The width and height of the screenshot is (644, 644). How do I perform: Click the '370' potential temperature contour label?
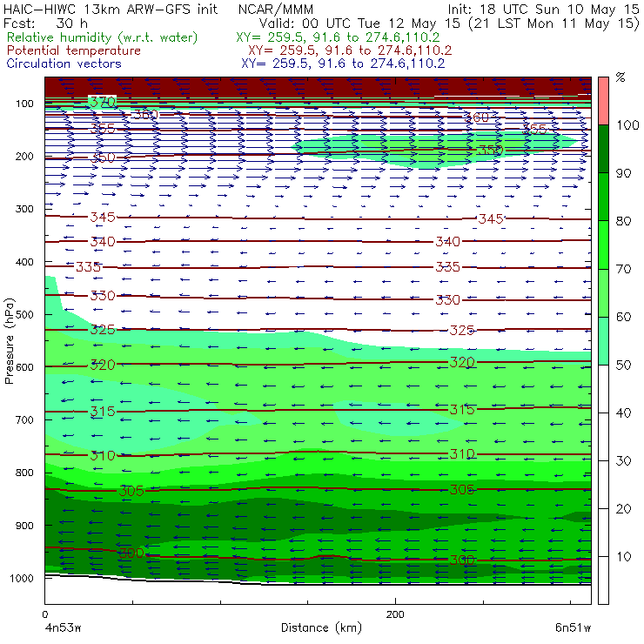tap(103, 102)
